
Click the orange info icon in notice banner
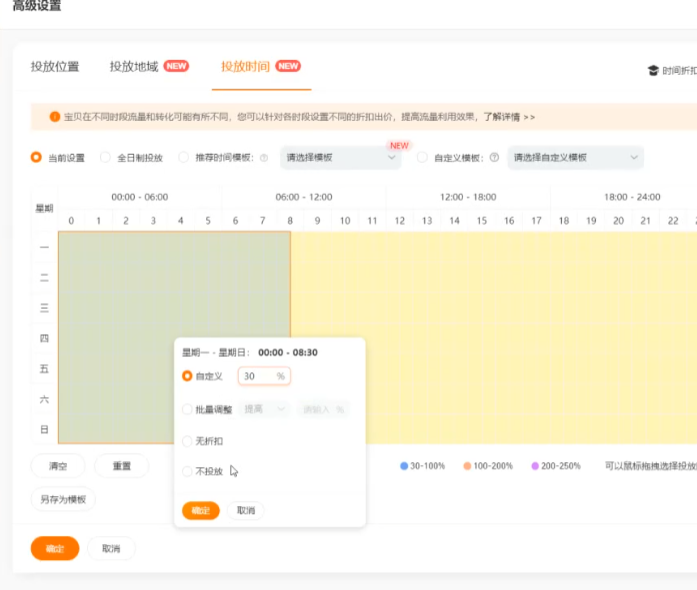(54, 117)
